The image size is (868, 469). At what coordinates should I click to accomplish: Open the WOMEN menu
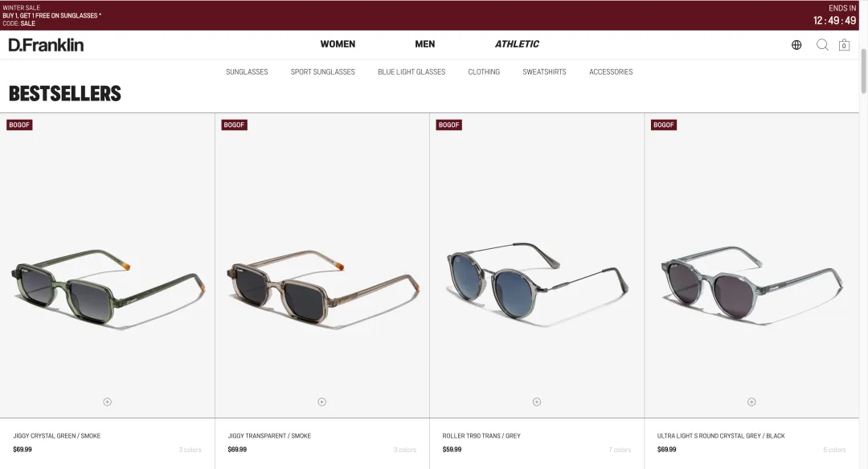(x=338, y=44)
